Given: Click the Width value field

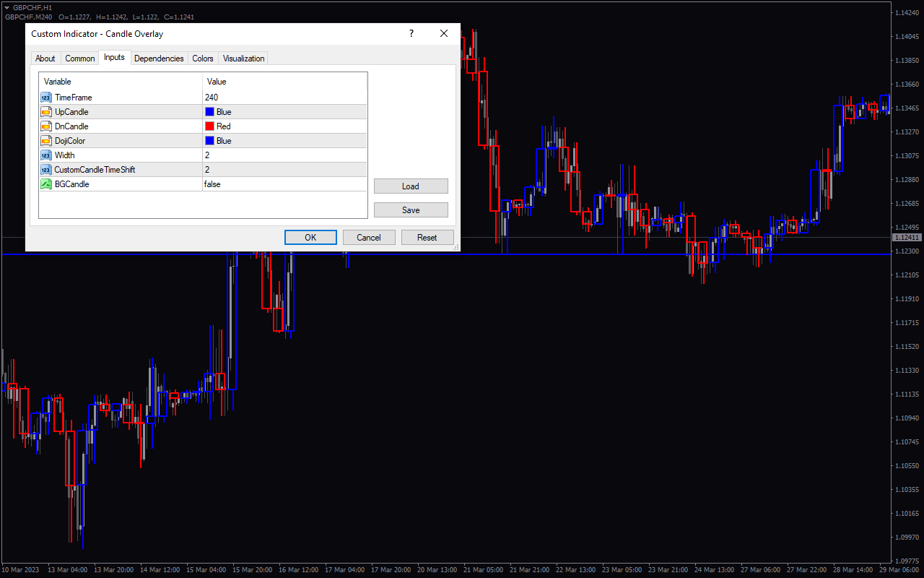Looking at the screenshot, I should [x=284, y=155].
